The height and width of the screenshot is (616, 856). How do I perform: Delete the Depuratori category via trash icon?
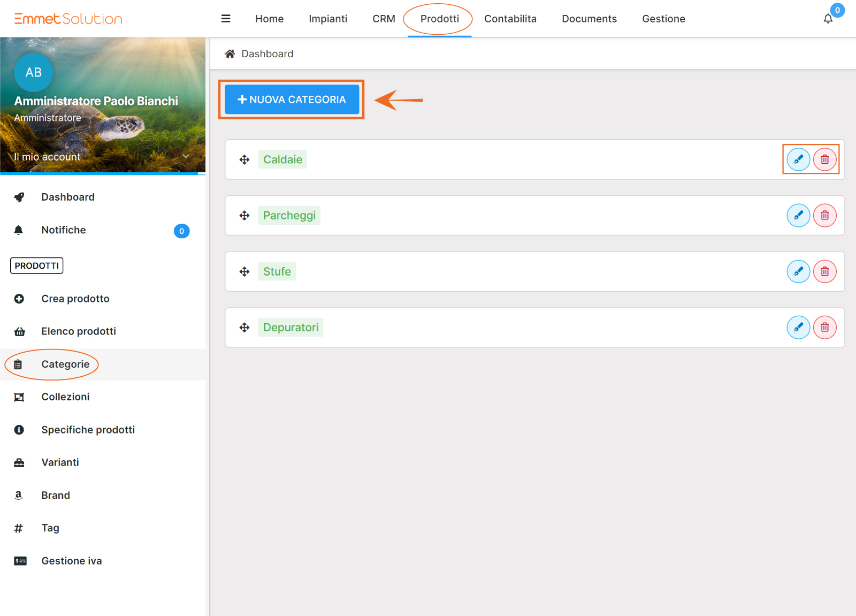[x=824, y=328]
